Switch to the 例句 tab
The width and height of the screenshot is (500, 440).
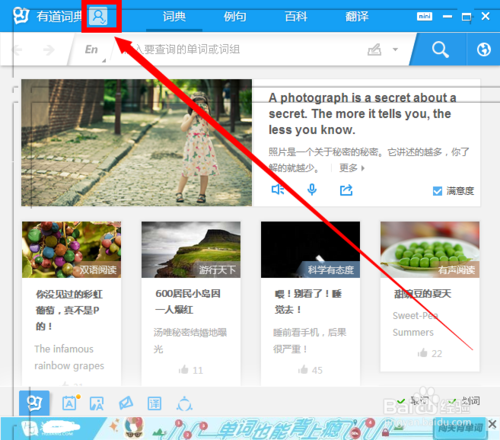tap(235, 16)
